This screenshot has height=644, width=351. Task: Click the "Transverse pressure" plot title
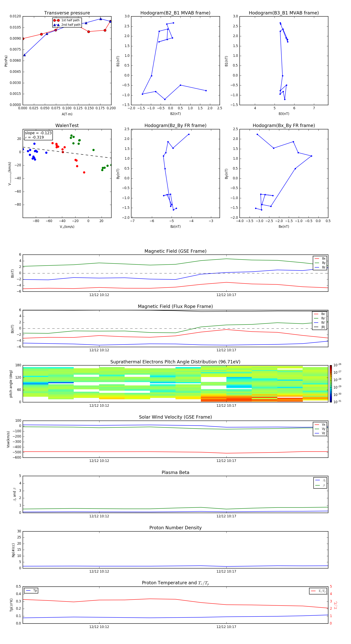click(67, 13)
